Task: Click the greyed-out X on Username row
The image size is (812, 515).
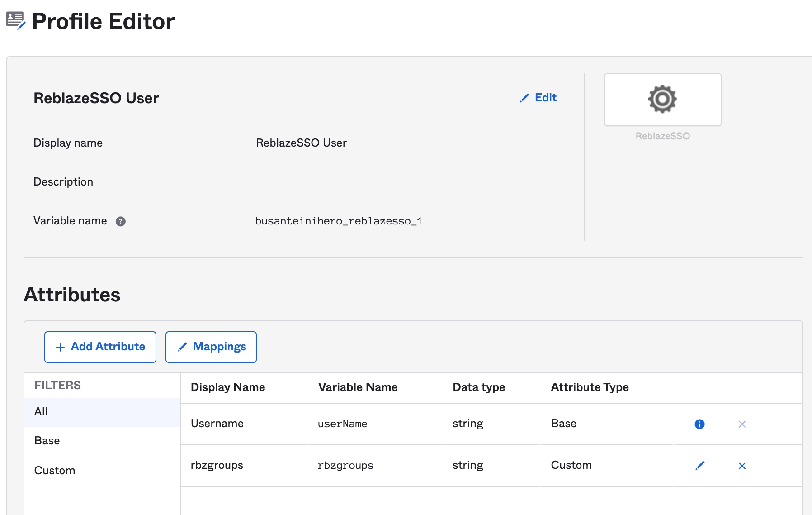Action: [742, 424]
